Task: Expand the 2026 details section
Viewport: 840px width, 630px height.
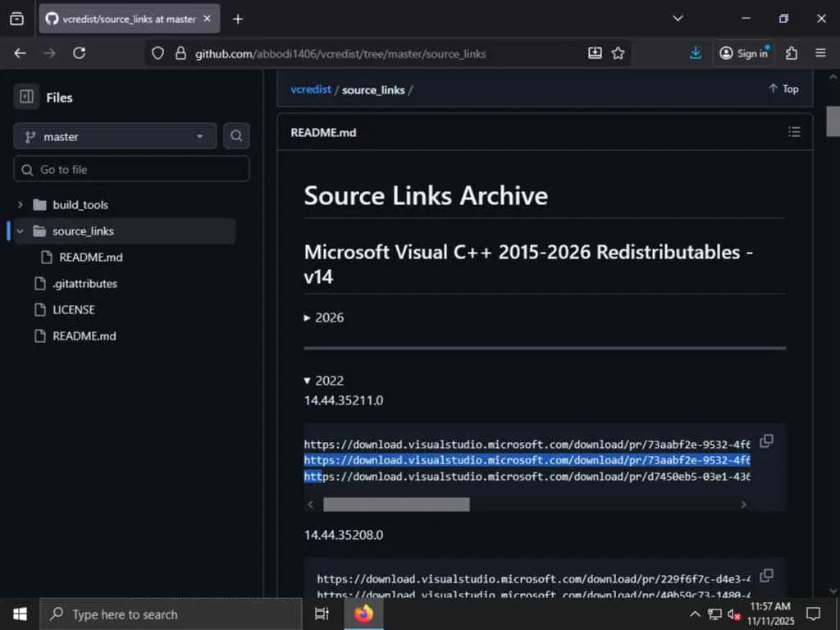Action: pyautogui.click(x=324, y=317)
